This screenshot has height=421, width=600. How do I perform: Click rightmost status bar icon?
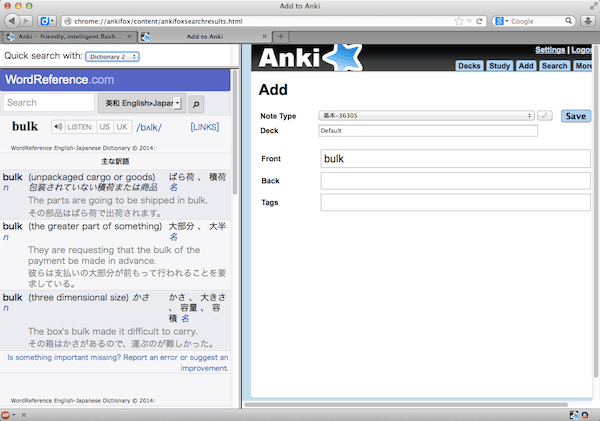[585, 415]
